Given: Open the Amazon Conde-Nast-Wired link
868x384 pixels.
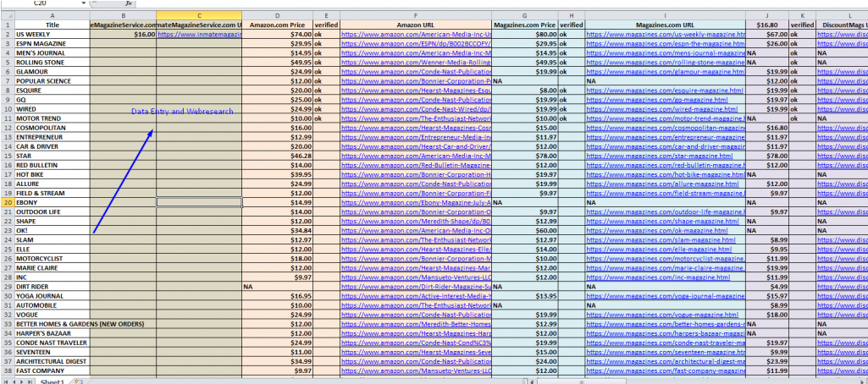Looking at the screenshot, I should 417,109.
